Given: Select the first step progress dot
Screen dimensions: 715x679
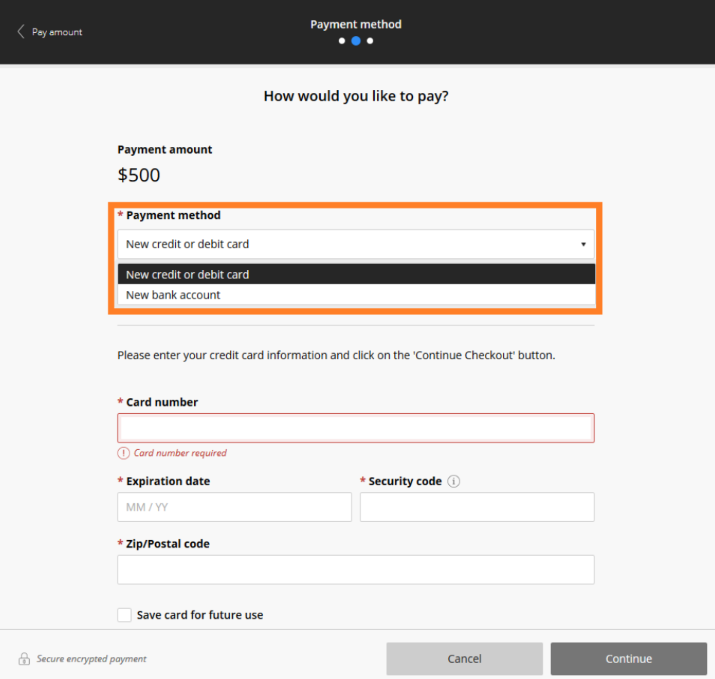Looking at the screenshot, I should pyautogui.click(x=342, y=41).
